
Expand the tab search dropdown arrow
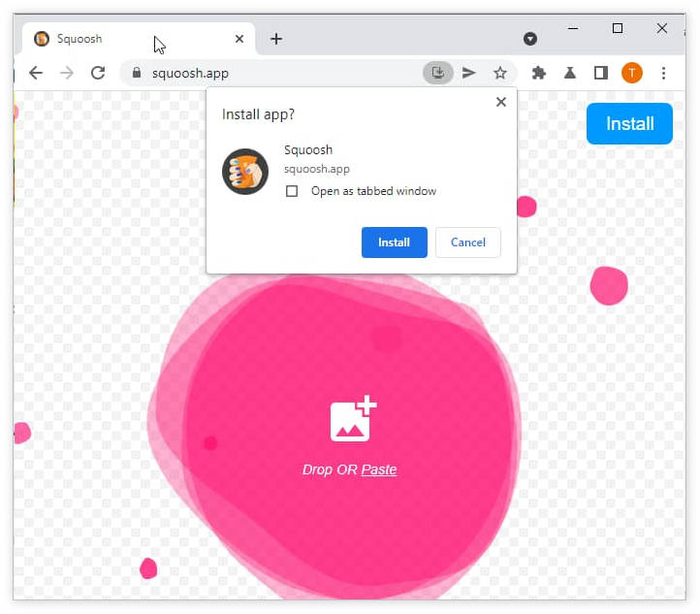(x=530, y=39)
